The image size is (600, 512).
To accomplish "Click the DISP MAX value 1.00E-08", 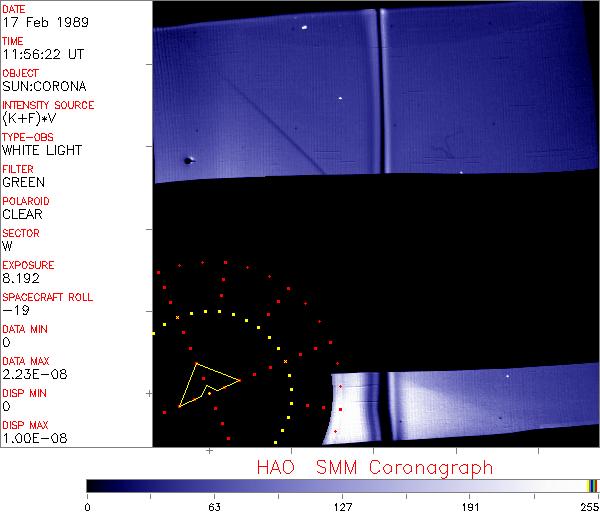I will pos(32,438).
